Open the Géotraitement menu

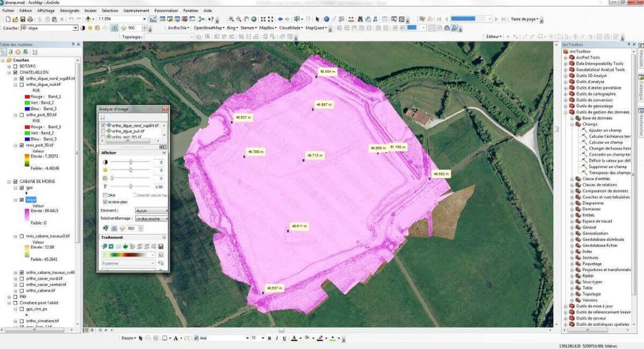pyautogui.click(x=137, y=10)
